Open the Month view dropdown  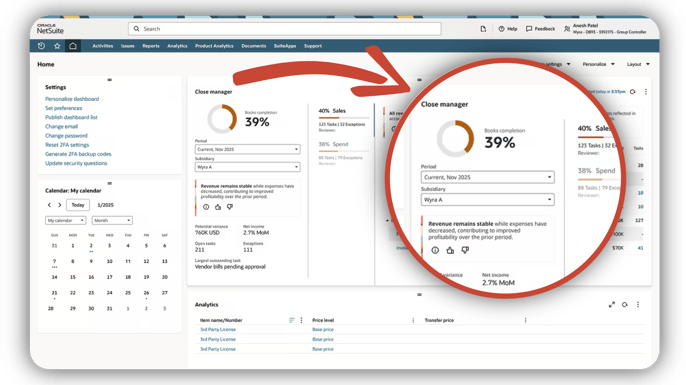pyautogui.click(x=112, y=220)
